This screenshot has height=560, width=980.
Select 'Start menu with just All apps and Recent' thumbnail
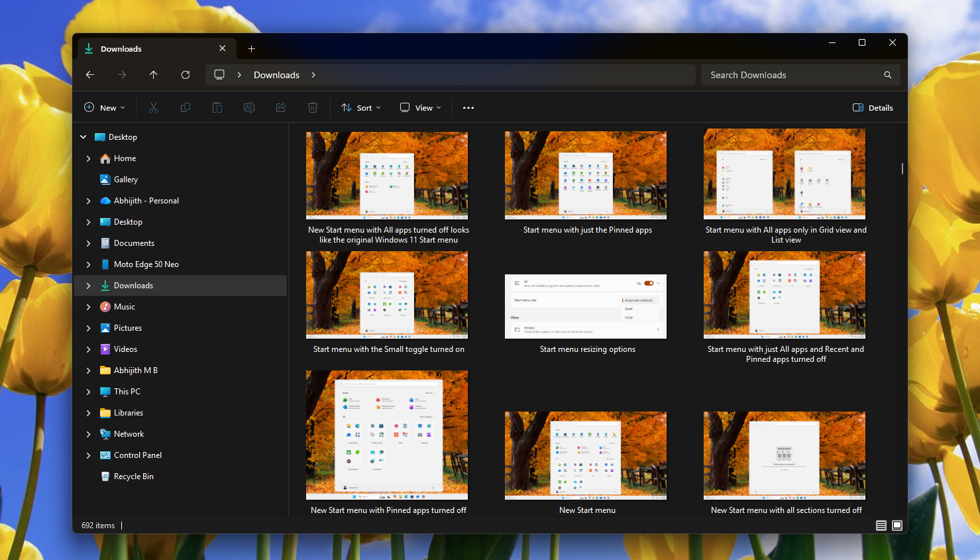click(785, 295)
